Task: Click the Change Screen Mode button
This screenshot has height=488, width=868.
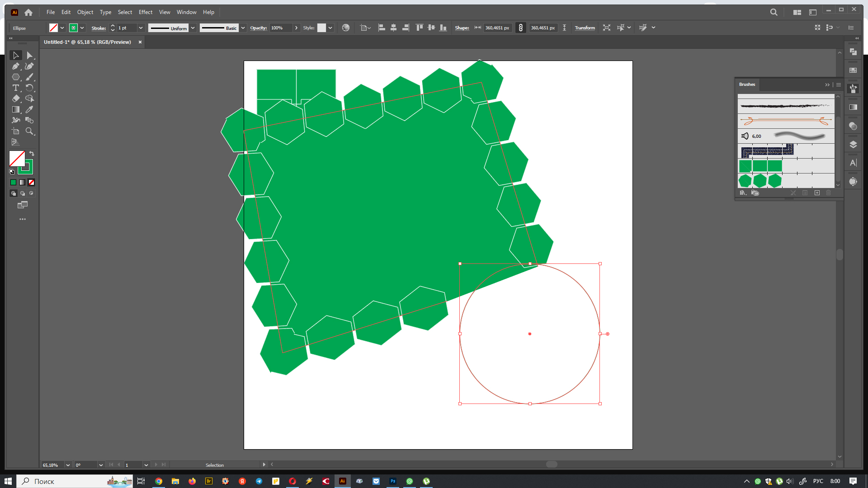Action: [x=23, y=205]
